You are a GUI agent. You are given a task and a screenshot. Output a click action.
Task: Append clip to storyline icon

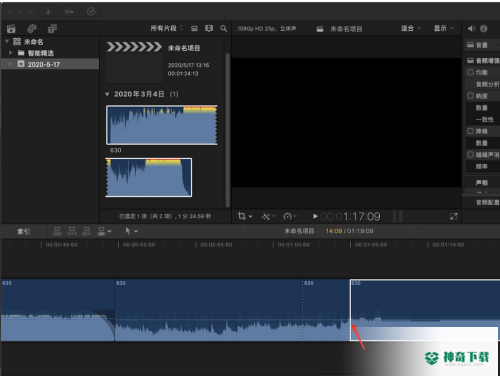pyautogui.click(x=87, y=231)
